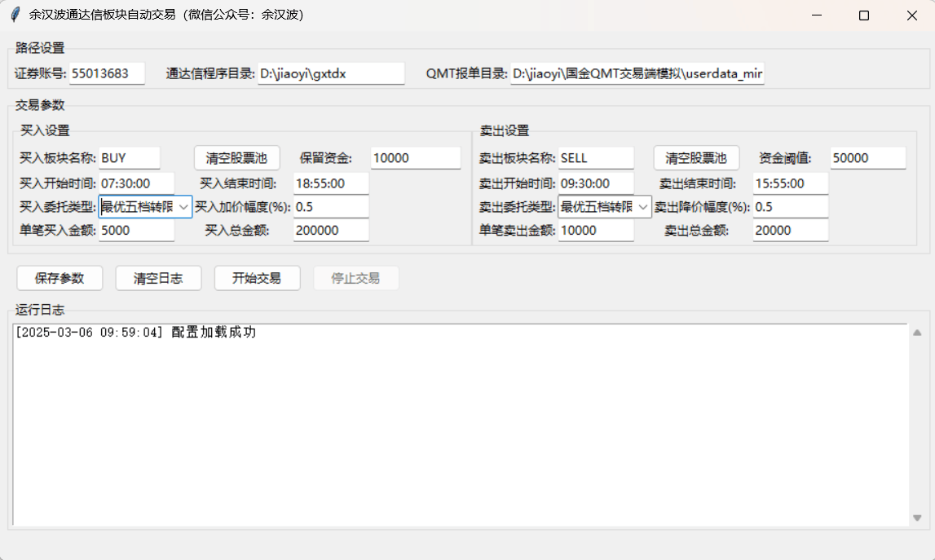The height and width of the screenshot is (560, 935).
Task: Click the 证券账号 input field
Action: click(107, 73)
